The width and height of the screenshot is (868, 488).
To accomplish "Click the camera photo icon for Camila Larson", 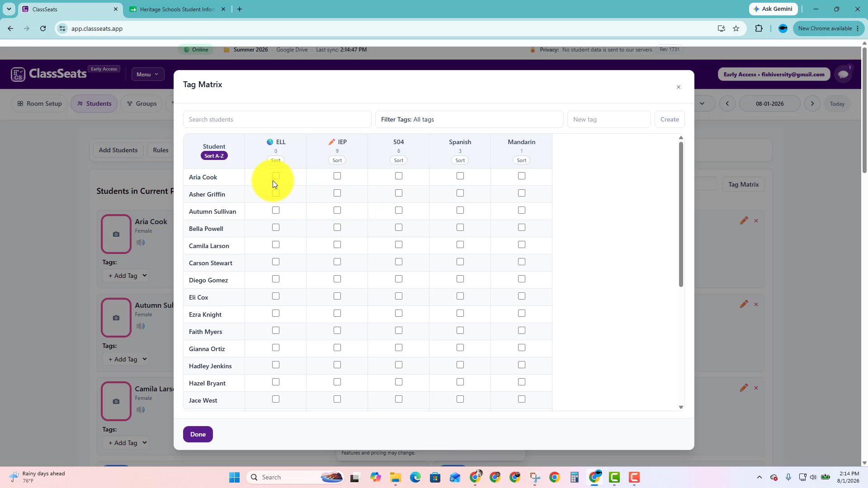I will tap(116, 401).
